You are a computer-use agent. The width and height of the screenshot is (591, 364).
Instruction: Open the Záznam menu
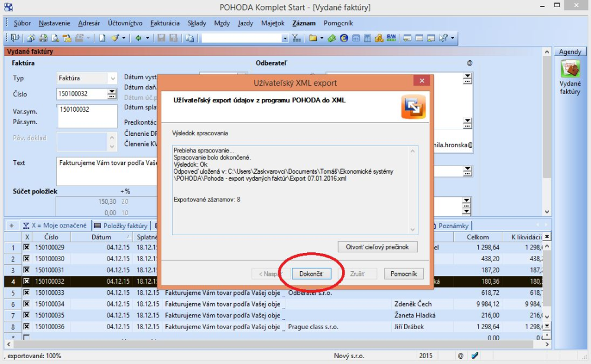point(304,23)
